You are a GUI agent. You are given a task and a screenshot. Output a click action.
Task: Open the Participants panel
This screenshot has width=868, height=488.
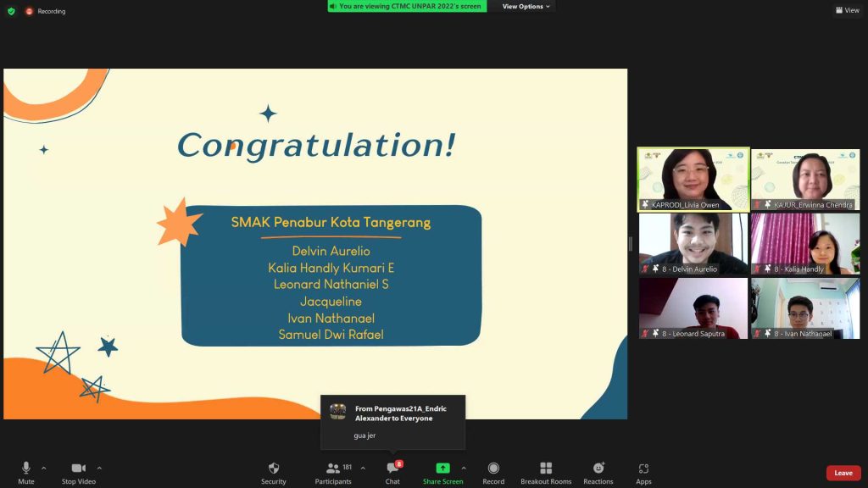coord(333,471)
